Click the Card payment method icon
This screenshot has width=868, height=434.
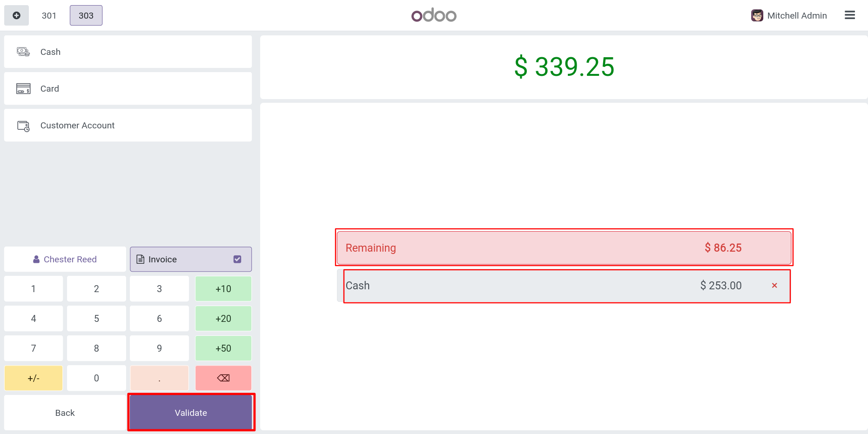point(23,88)
